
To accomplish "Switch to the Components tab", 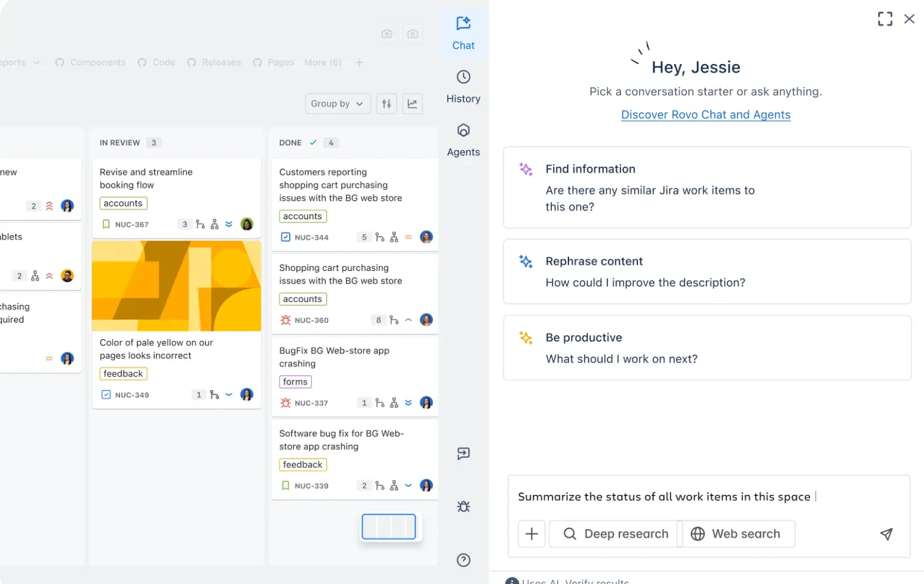I will pyautogui.click(x=98, y=62).
